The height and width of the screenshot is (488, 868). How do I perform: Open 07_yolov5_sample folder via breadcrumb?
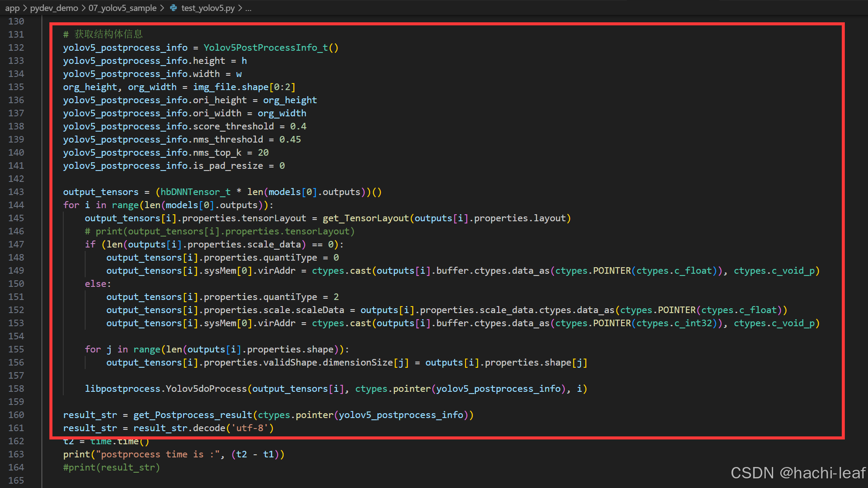click(122, 8)
